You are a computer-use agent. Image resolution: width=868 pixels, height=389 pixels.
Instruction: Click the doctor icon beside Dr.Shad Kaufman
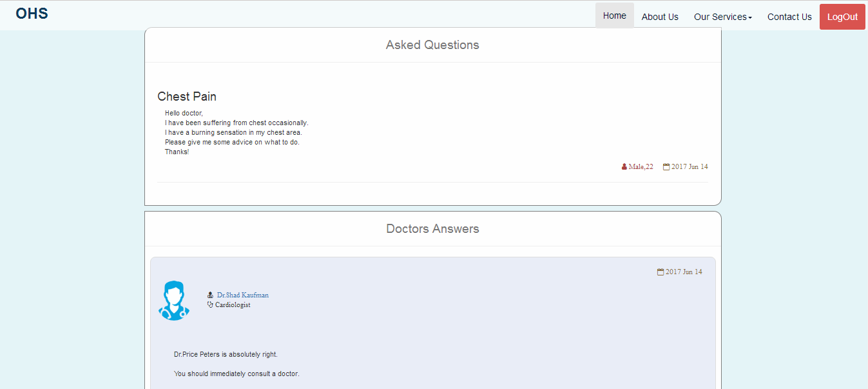coord(210,295)
